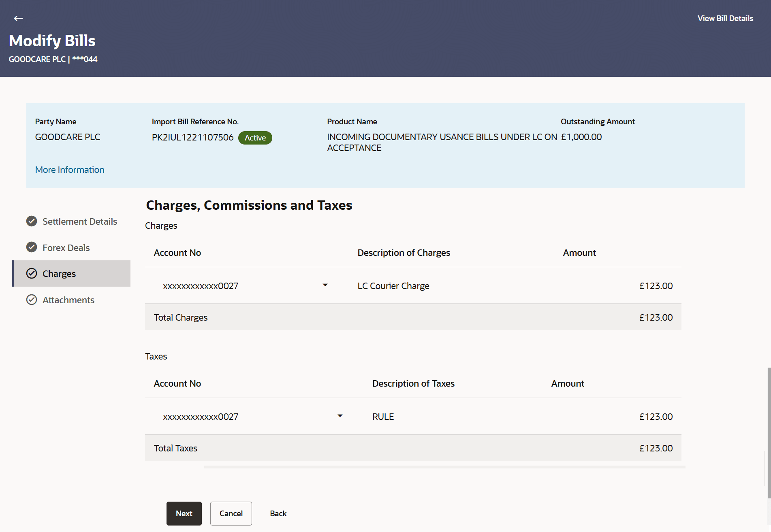Open the Attachments step in sidebar
The height and width of the screenshot is (532, 771).
click(x=68, y=300)
